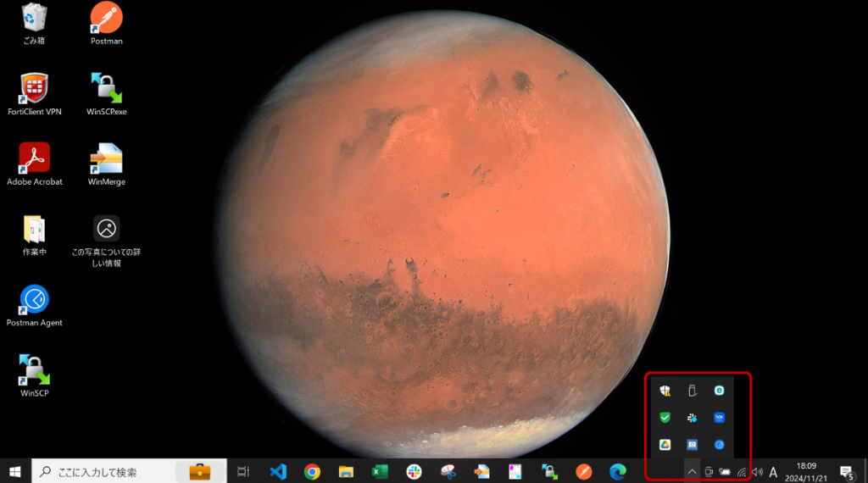Viewport: 868px width, 483px height.
Task: Select the WinSCP.exe desktop shortcut
Action: pyautogui.click(x=106, y=94)
